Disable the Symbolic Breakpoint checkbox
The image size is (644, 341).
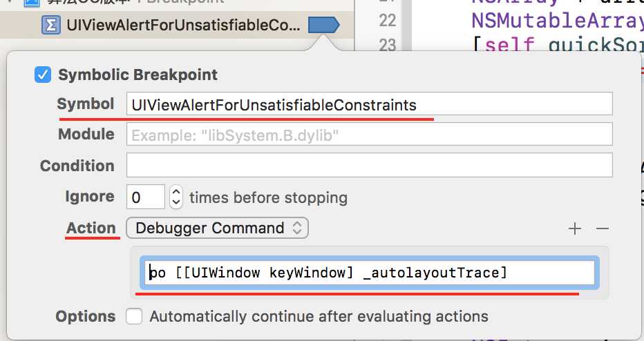(x=43, y=75)
